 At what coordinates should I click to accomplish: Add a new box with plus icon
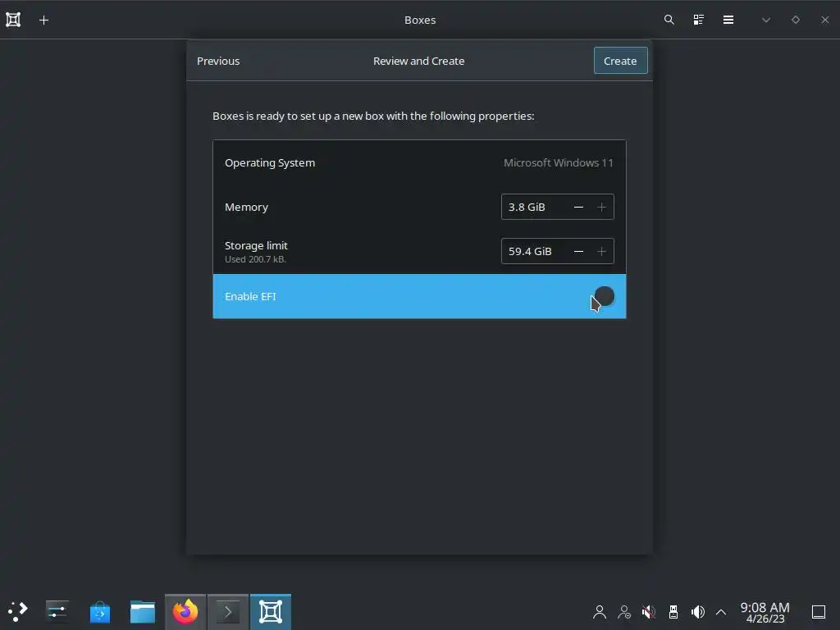(44, 21)
